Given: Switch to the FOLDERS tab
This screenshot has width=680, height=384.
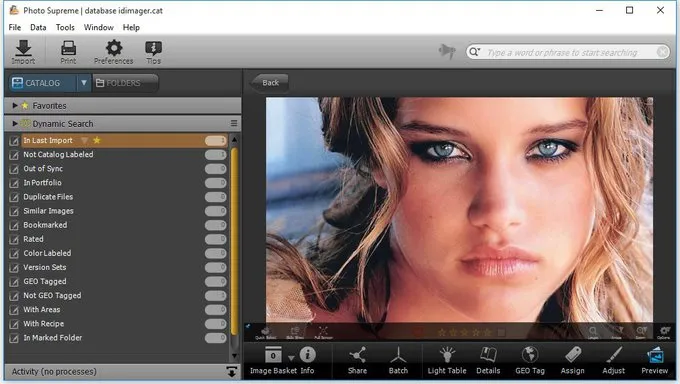Looking at the screenshot, I should [x=125, y=82].
